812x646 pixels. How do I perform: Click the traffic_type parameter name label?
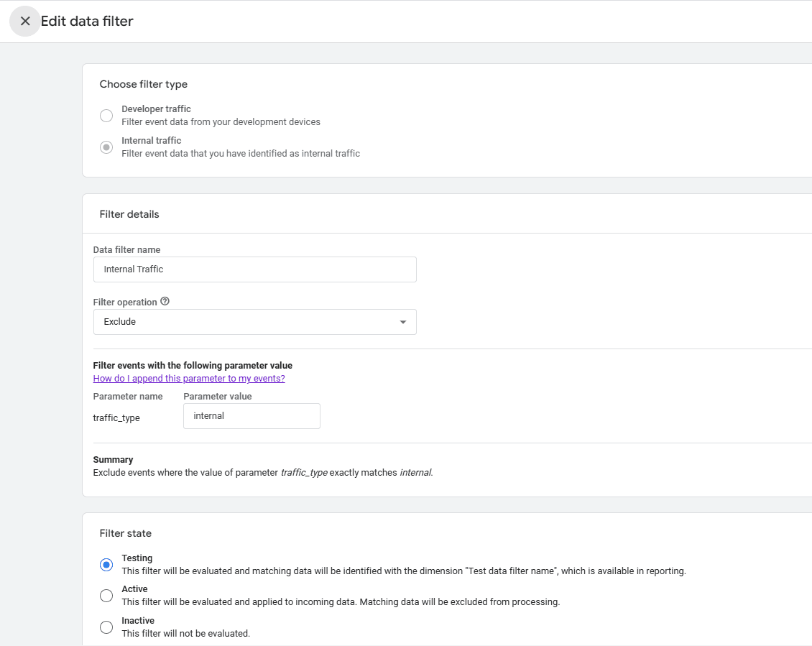click(x=116, y=417)
